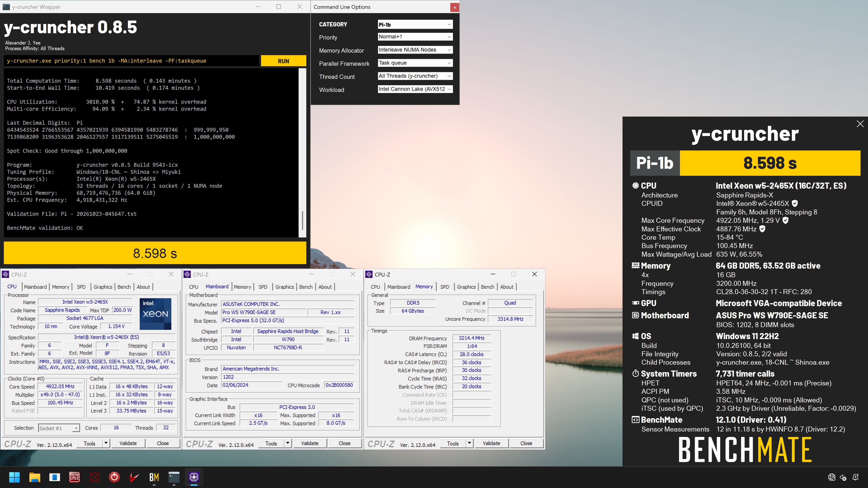Open the purple CPU-Z taskbar icon
Screen dimensions: 868x488
pyautogui.click(x=194, y=477)
